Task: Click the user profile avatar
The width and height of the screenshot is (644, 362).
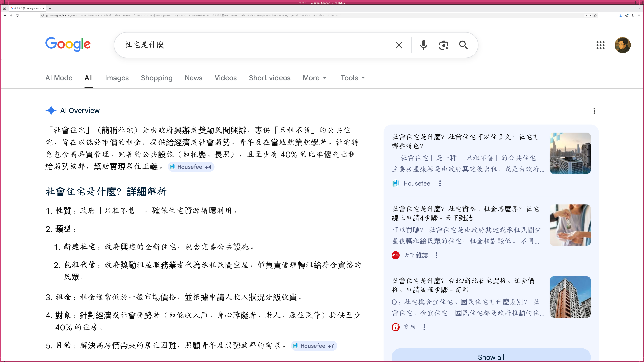Action: [x=623, y=45]
